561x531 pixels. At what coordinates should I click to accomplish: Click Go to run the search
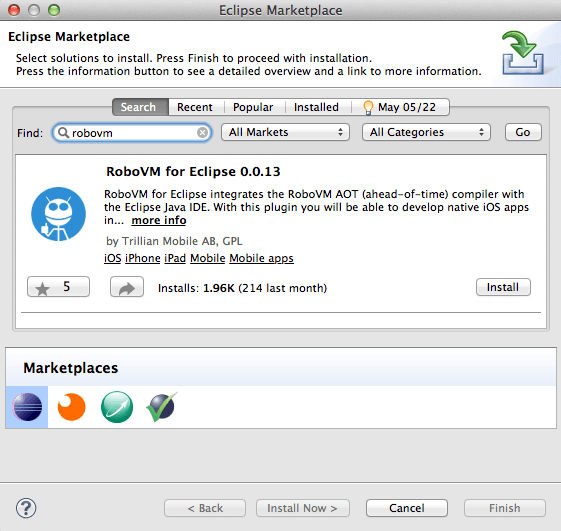coord(523,132)
